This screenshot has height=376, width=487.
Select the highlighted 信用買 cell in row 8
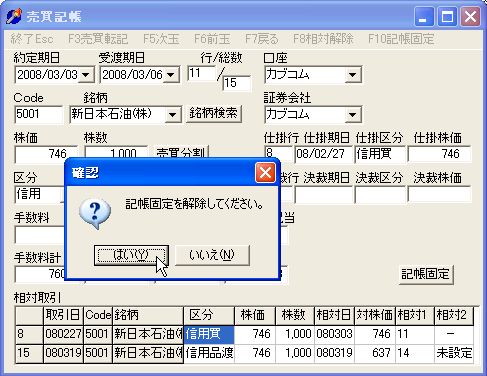click(x=209, y=334)
